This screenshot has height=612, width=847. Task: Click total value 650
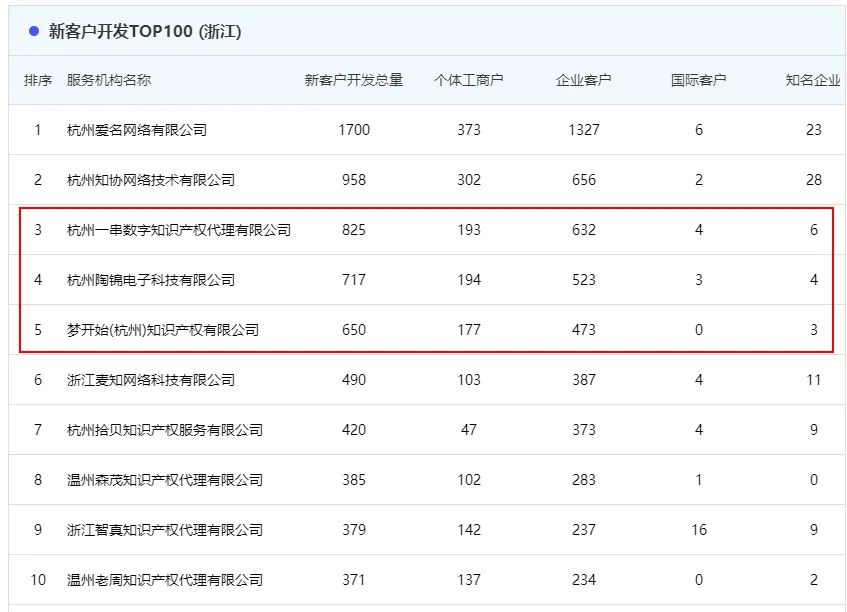(x=354, y=329)
